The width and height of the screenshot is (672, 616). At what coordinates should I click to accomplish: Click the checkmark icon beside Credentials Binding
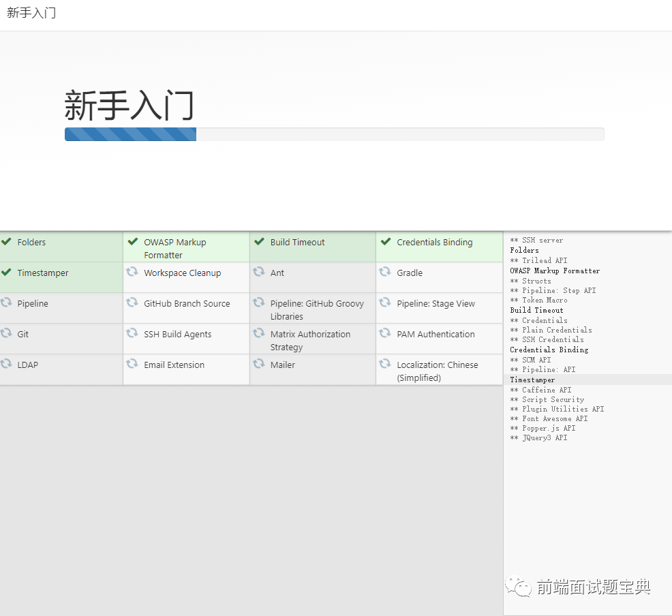pos(386,241)
